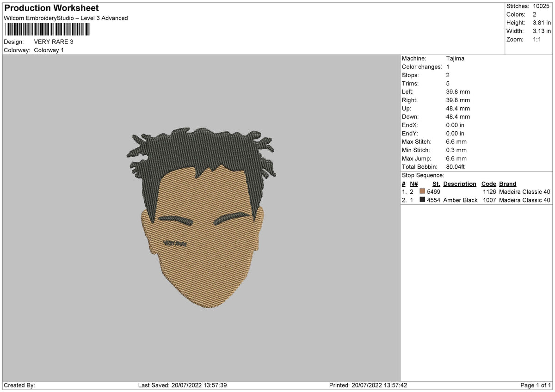Click the Machine value Tajima
This screenshot has width=555, height=392.
click(455, 59)
